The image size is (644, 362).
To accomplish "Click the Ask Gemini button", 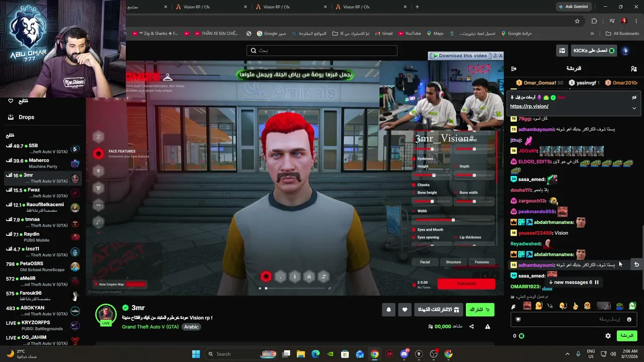I will [x=573, y=7].
